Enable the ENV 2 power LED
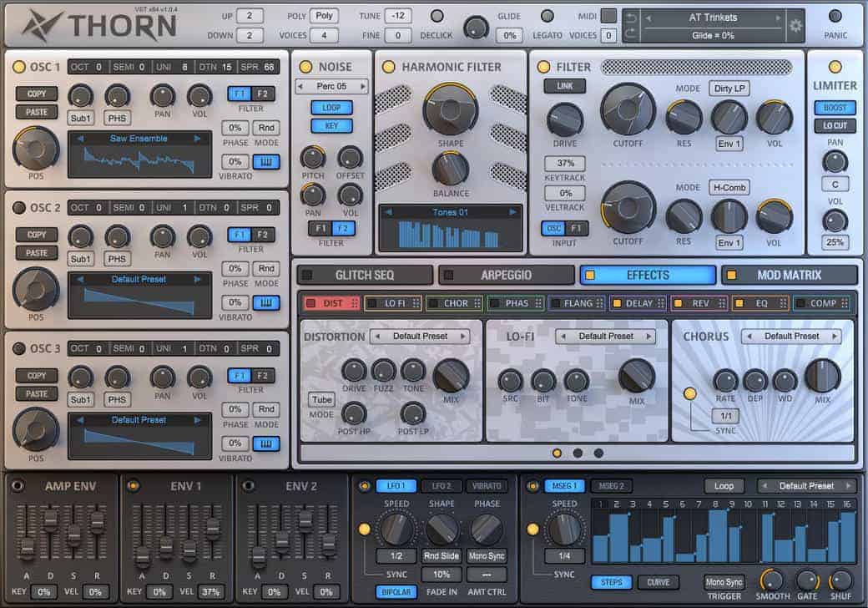 coord(249,485)
